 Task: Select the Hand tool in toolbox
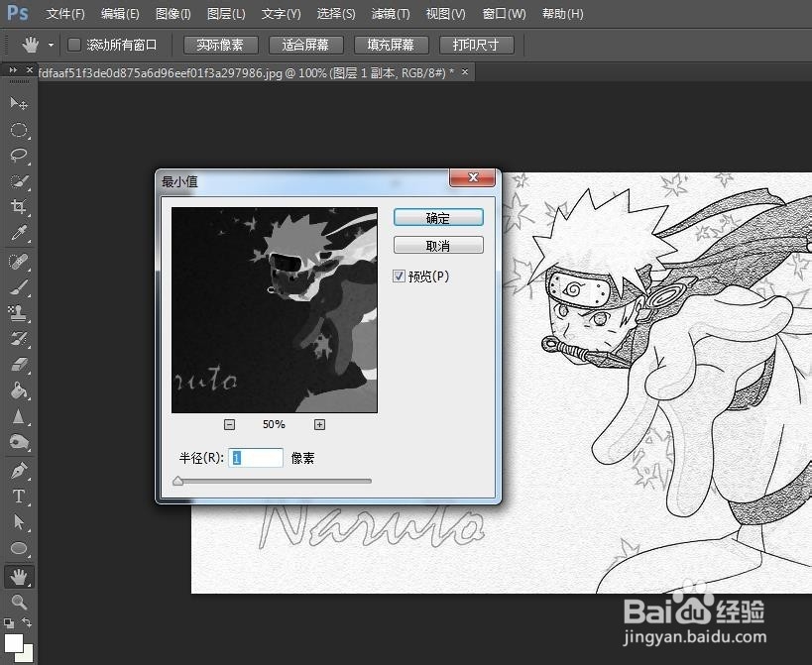coord(19,577)
